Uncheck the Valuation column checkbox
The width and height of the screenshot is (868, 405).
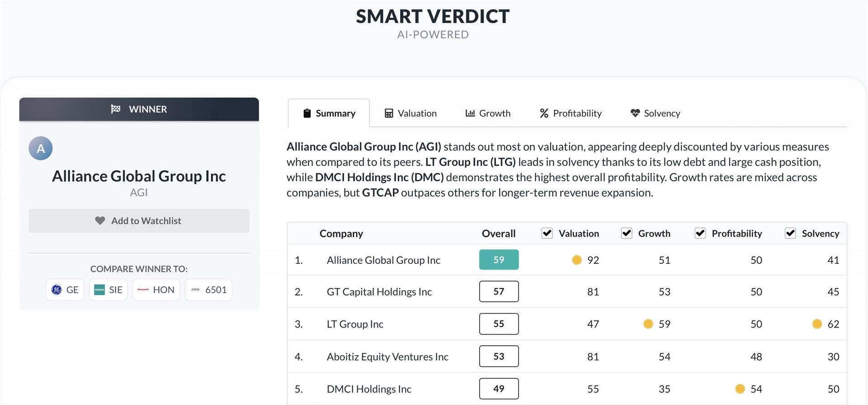coord(547,233)
